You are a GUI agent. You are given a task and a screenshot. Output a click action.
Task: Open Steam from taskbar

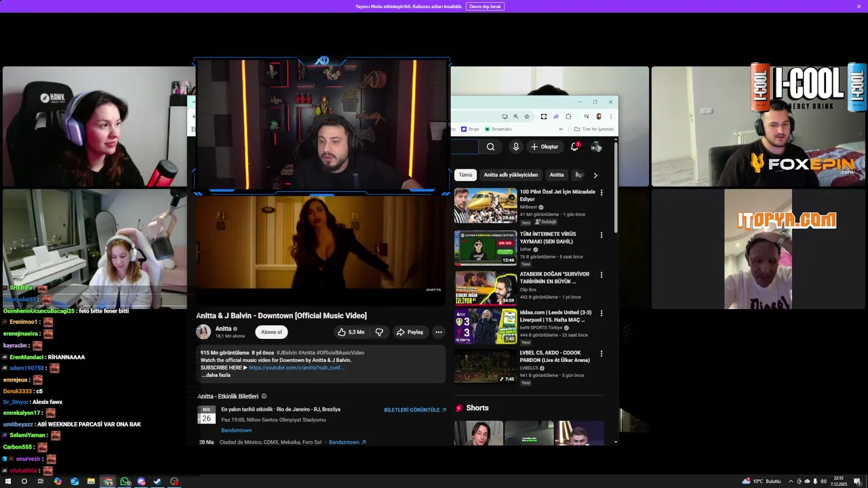157,481
